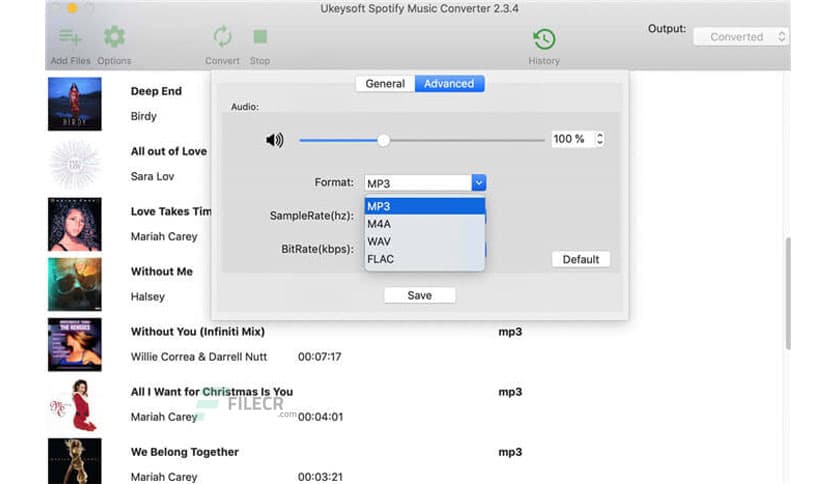Viewport: 836px width, 484px height.
Task: Click the duration 00:04:01
Action: point(320,417)
